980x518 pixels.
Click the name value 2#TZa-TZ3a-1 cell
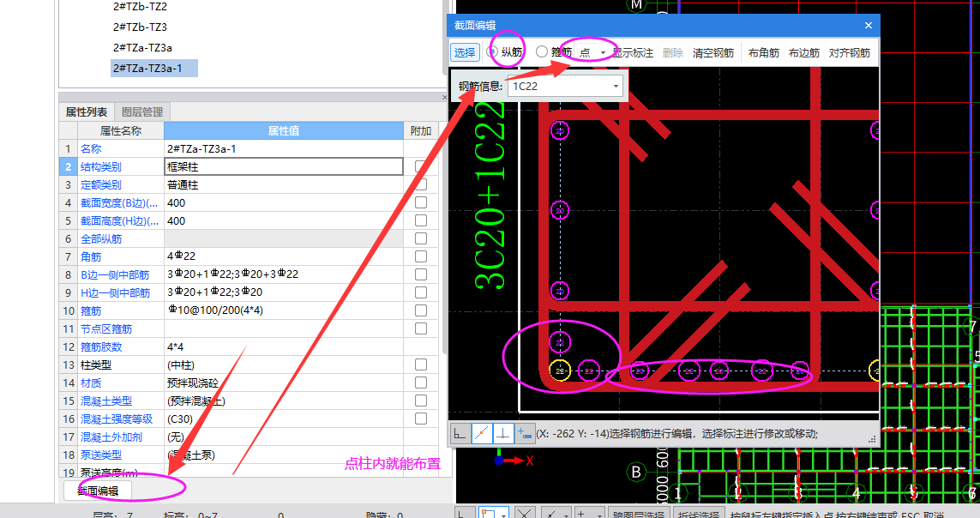(x=284, y=148)
